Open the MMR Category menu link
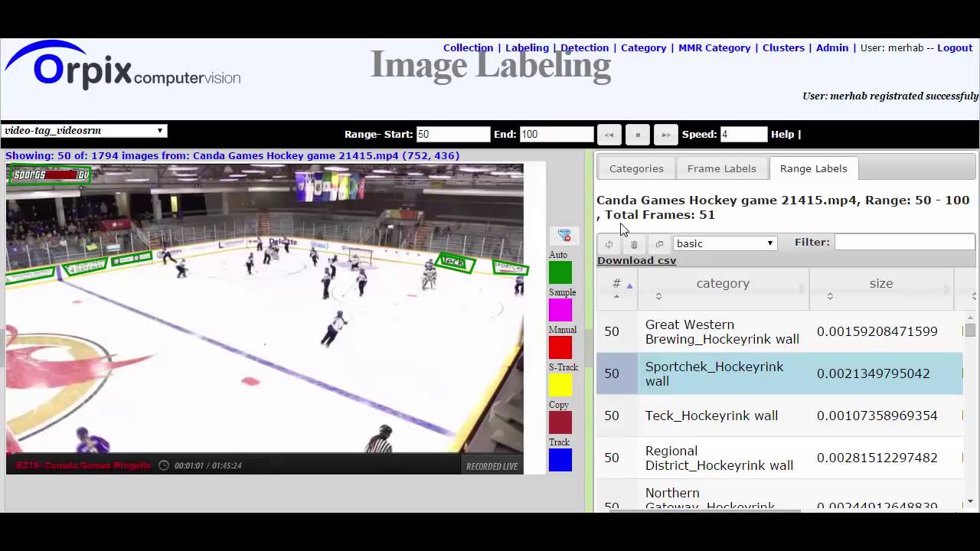Image resolution: width=980 pixels, height=551 pixels. [x=714, y=47]
